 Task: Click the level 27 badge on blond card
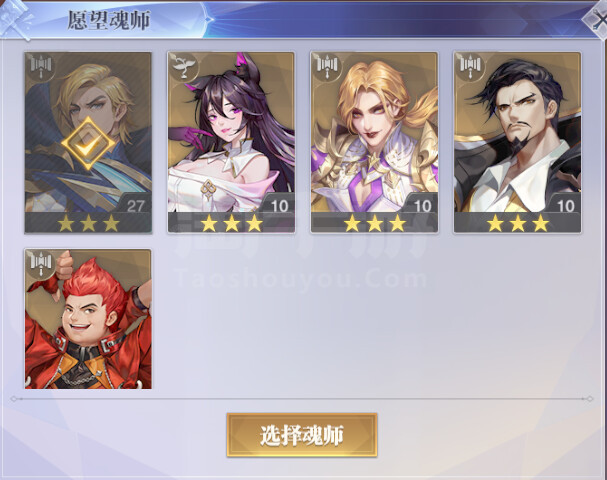tap(135, 206)
